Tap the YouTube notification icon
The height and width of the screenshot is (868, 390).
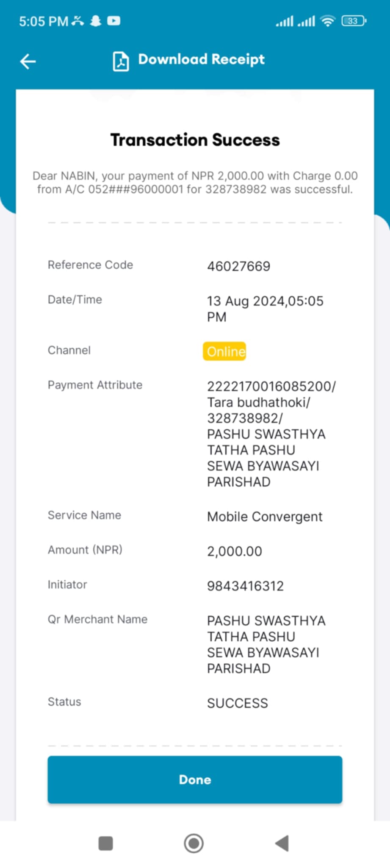(x=113, y=20)
